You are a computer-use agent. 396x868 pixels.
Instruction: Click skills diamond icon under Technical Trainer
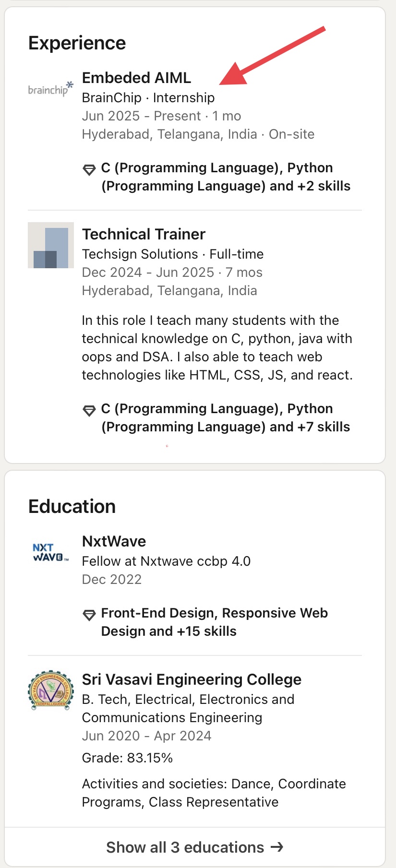89,410
